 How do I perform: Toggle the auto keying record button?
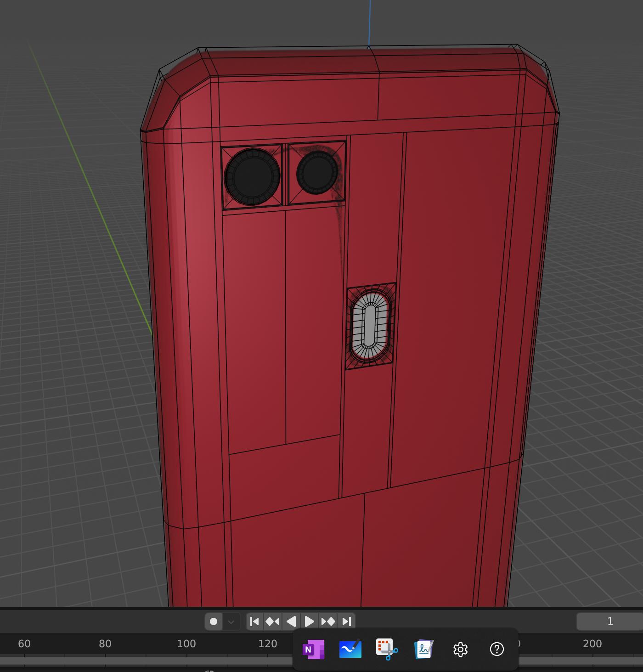point(214,621)
